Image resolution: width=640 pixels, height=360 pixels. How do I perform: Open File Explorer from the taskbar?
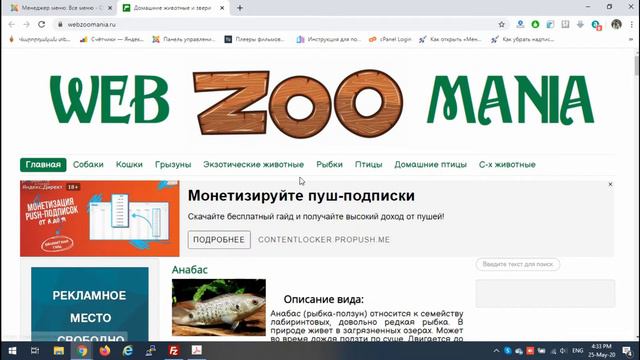click(59, 351)
